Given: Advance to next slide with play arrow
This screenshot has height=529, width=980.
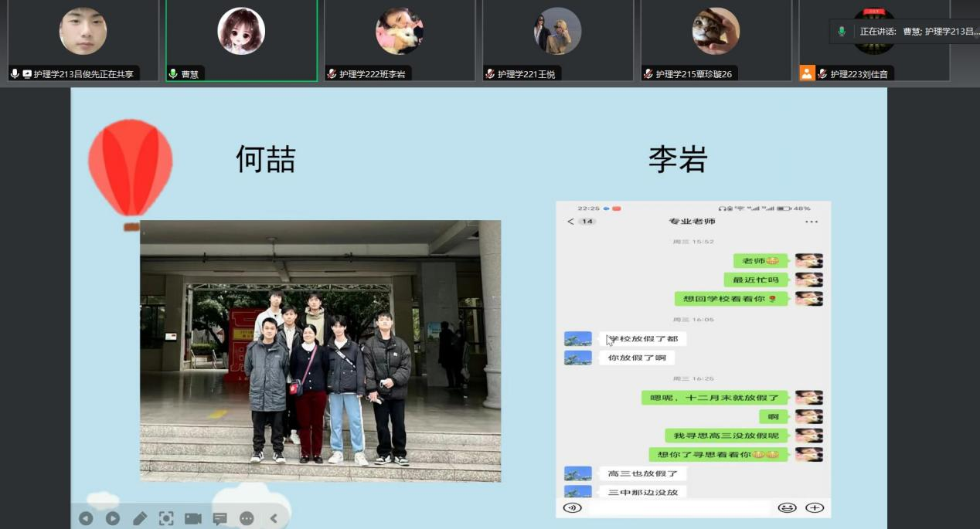Looking at the screenshot, I should point(113,518).
